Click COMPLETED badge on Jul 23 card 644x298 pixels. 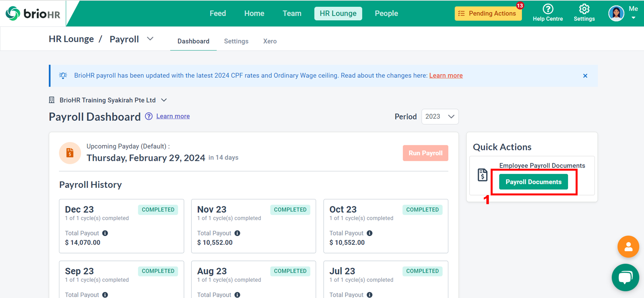point(422,271)
